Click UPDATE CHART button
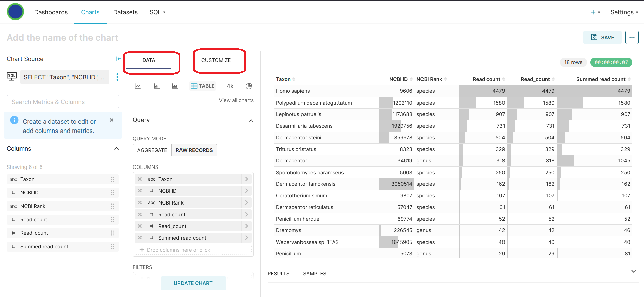 coord(193,283)
